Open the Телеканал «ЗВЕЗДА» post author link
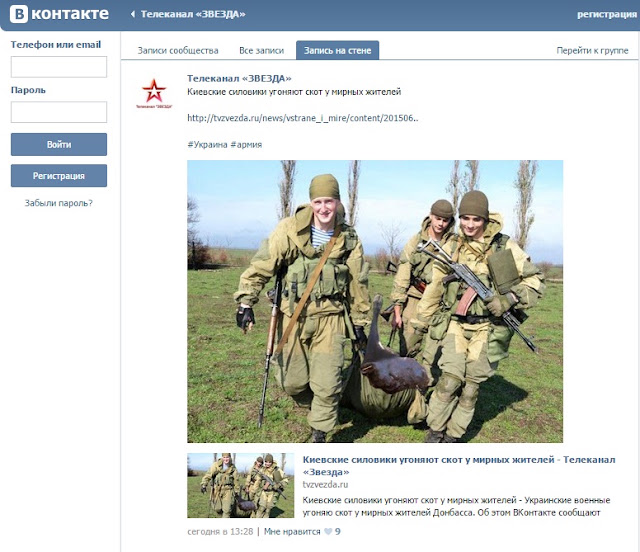This screenshot has height=552, width=640. [x=239, y=78]
